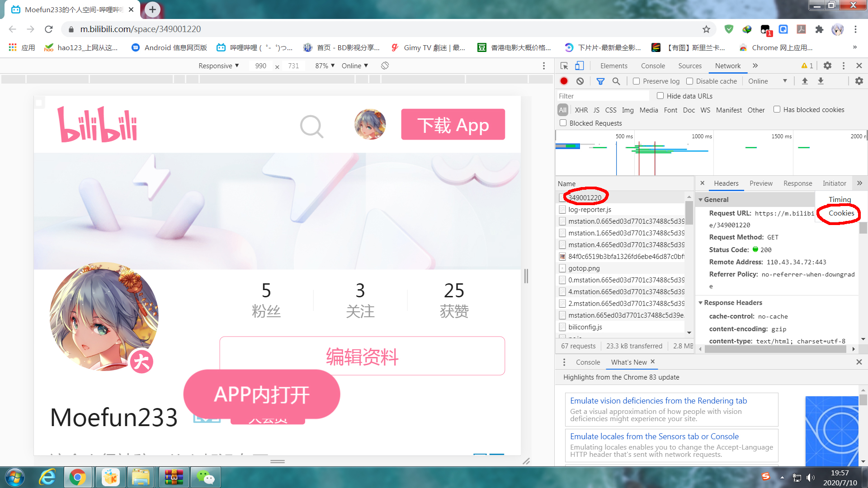Click the DevTools inspect element icon

[x=564, y=66]
